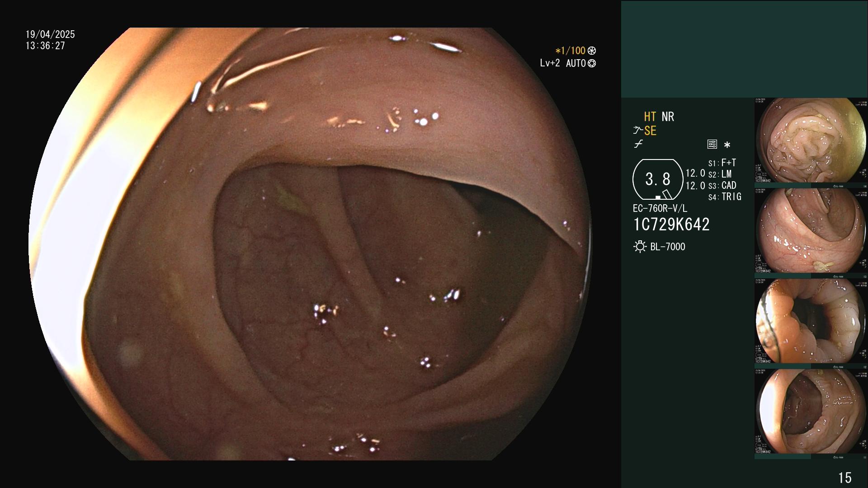Click the iris icon next to AUTO

point(591,64)
